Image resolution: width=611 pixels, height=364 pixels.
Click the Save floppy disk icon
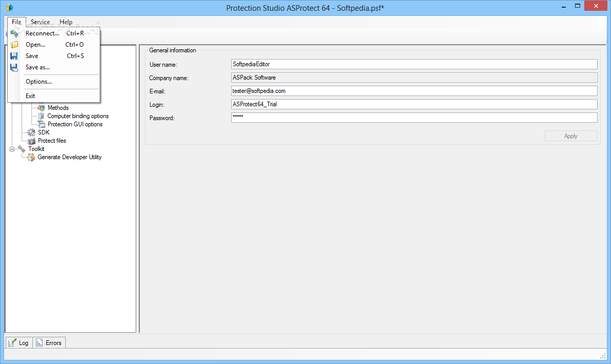pos(14,56)
